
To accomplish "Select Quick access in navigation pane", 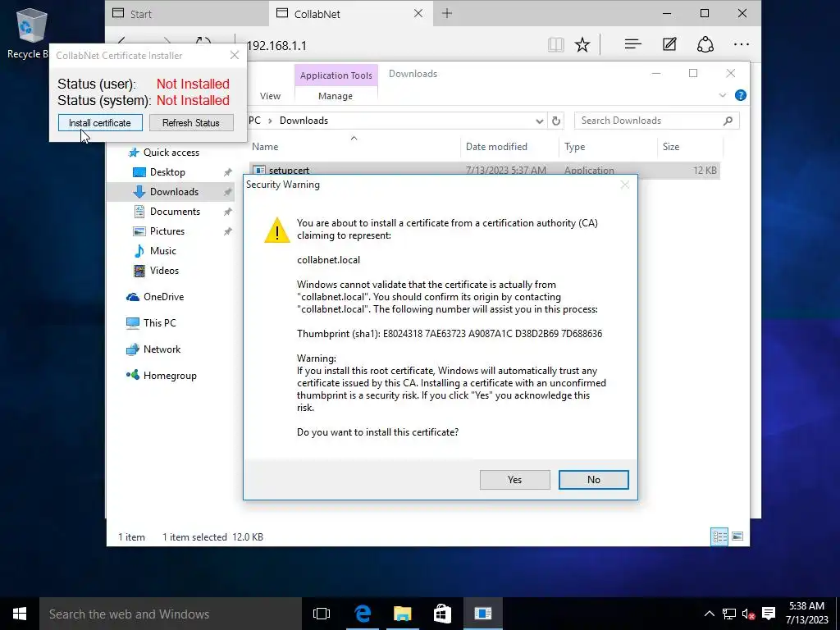I will coord(171,153).
